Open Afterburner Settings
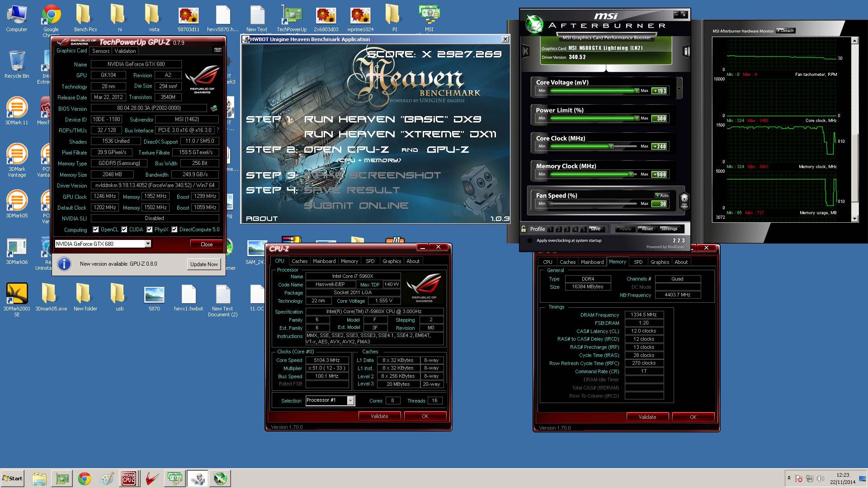The height and width of the screenshot is (488, 868). (x=669, y=229)
